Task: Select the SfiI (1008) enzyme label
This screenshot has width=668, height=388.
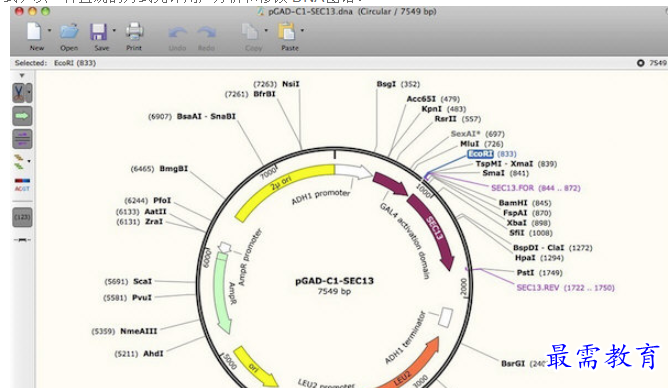Action: click(531, 233)
